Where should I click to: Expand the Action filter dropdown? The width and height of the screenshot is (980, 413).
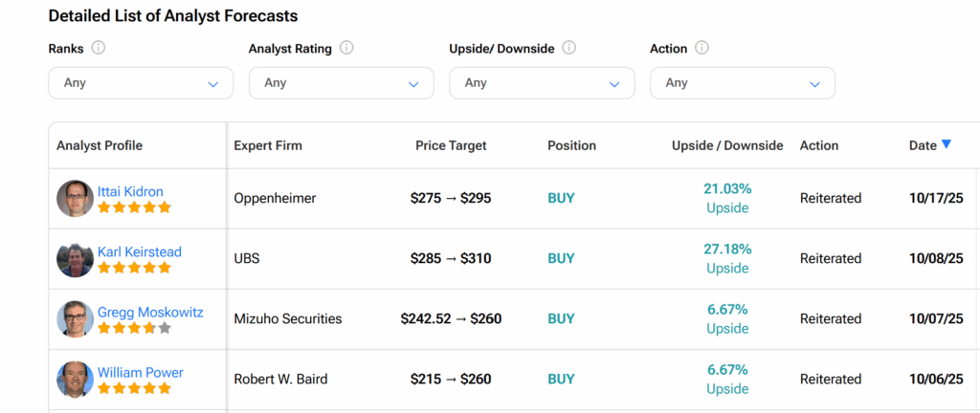742,83
